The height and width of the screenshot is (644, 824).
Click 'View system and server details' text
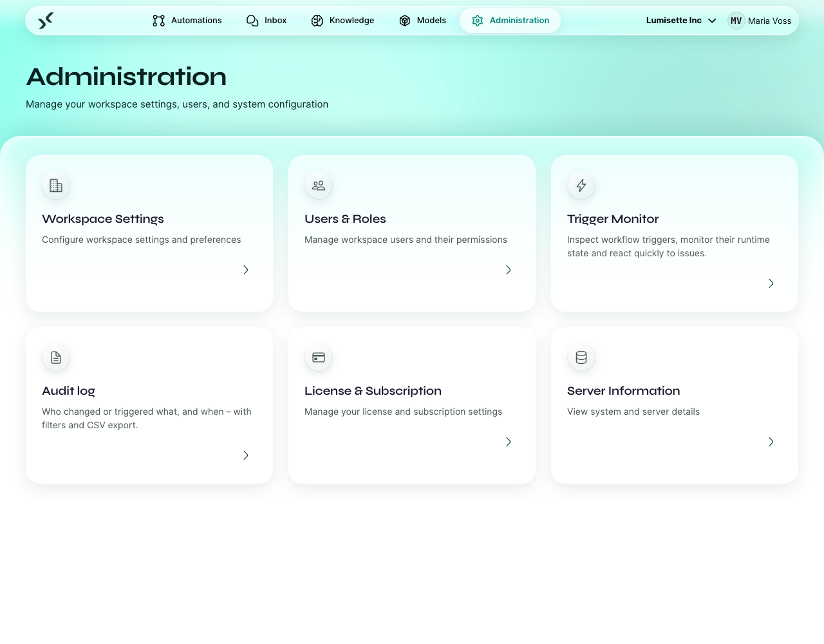point(633,412)
